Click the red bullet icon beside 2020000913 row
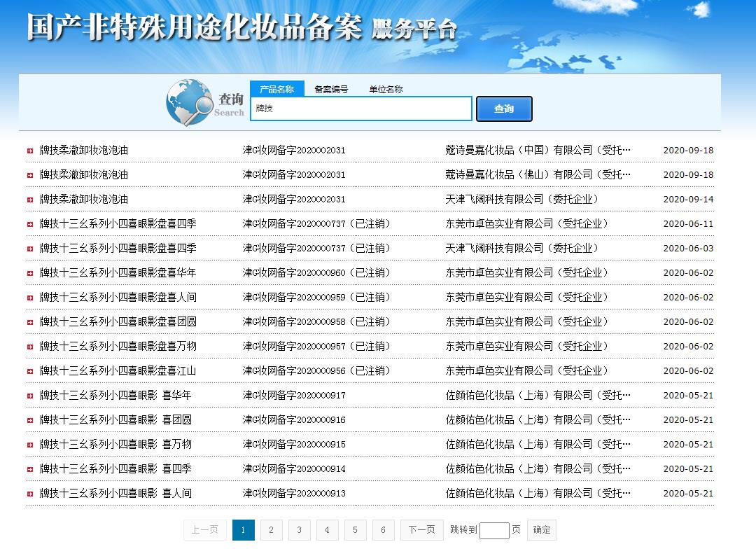Image resolution: width=756 pixels, height=549 pixels. point(30,494)
